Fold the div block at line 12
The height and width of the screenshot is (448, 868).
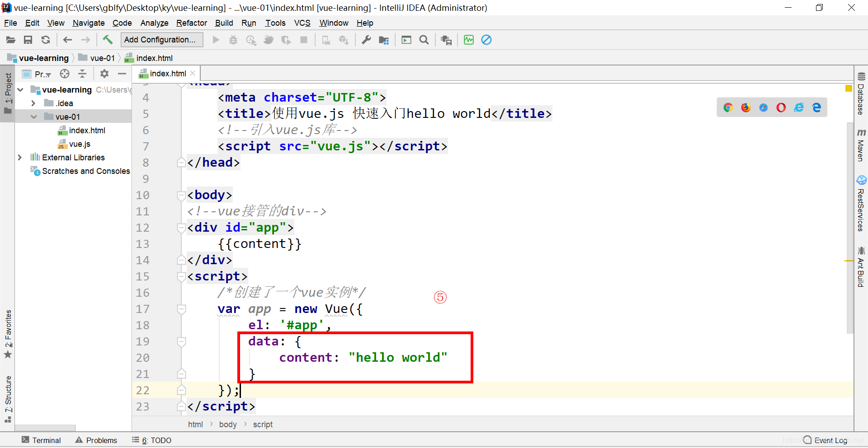pyautogui.click(x=181, y=228)
